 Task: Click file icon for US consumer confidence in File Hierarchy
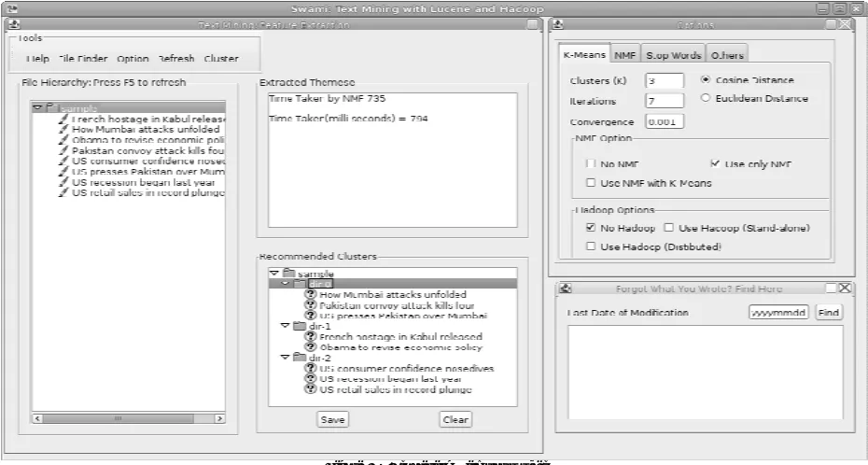(63, 161)
